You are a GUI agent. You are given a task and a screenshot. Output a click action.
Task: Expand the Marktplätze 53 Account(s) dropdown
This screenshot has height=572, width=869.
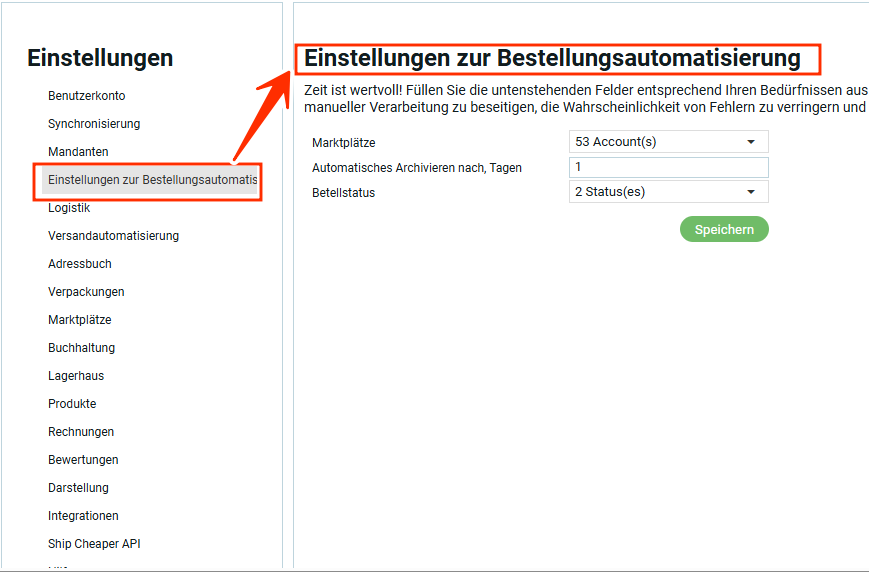pos(668,142)
